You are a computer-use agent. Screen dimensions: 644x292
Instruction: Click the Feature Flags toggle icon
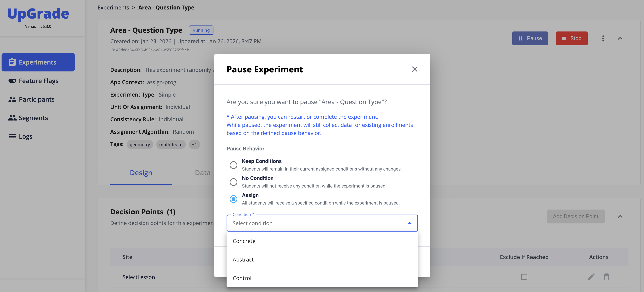coord(12,81)
